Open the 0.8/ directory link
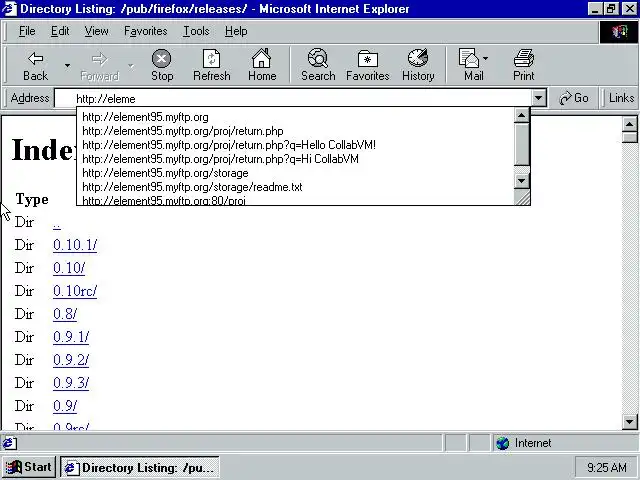 coord(65,314)
